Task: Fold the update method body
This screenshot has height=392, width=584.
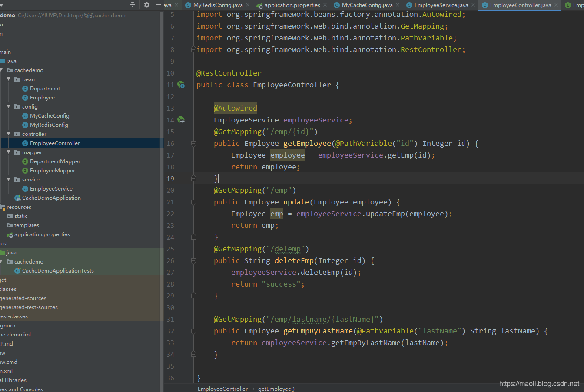Action: click(193, 202)
